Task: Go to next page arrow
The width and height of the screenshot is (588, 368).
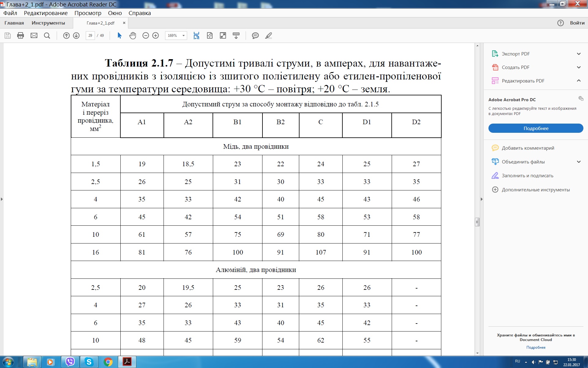Action: click(76, 36)
